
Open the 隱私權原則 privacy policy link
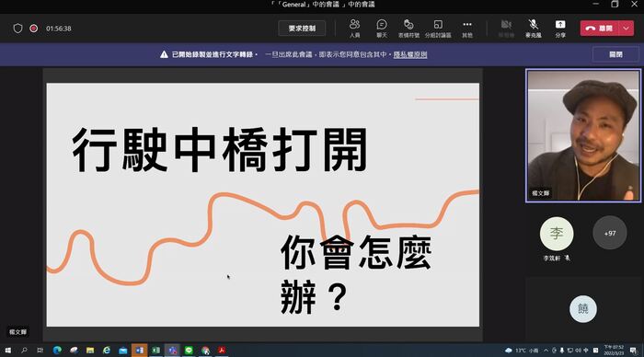(410, 54)
